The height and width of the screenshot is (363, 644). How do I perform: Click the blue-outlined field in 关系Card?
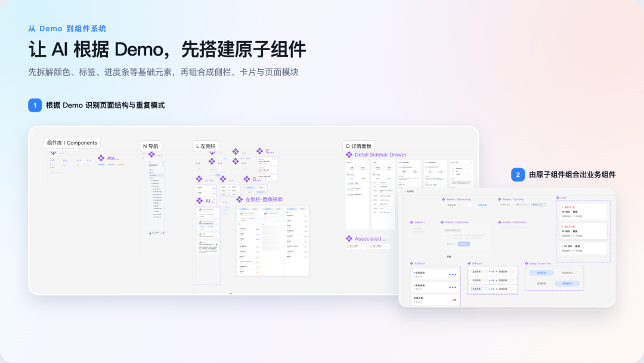point(479,289)
